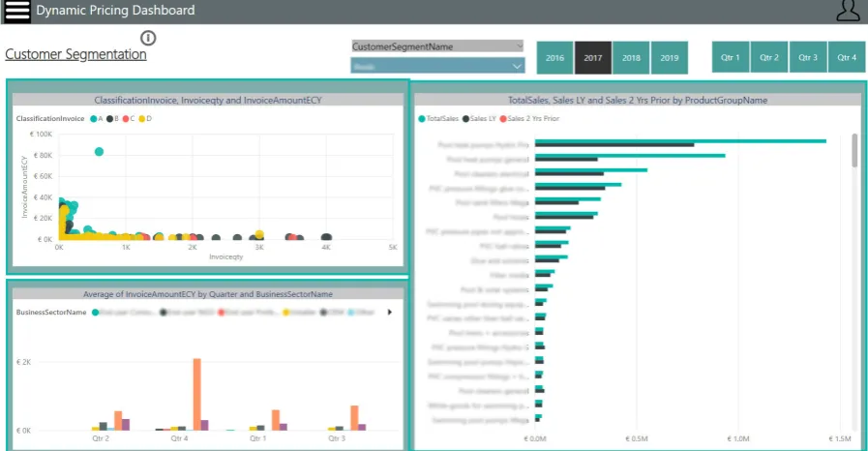Click the scatter chart title with ClassificationInvoice

tap(208, 100)
